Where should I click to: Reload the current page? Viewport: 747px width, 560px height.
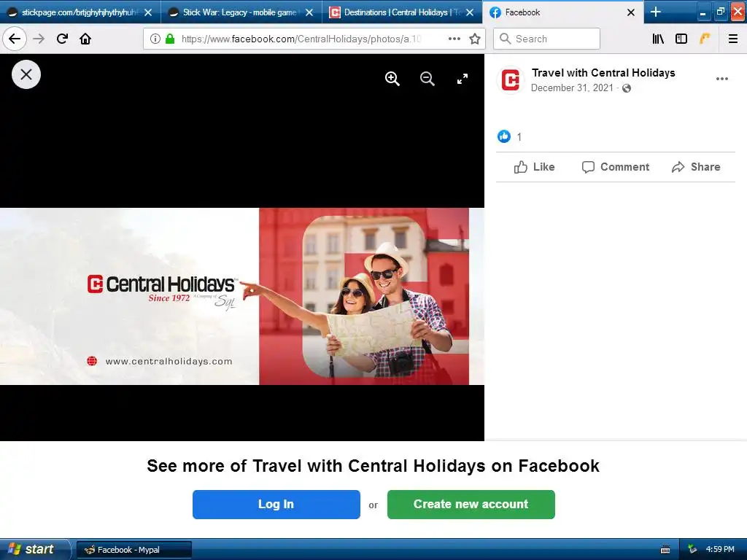tap(62, 39)
